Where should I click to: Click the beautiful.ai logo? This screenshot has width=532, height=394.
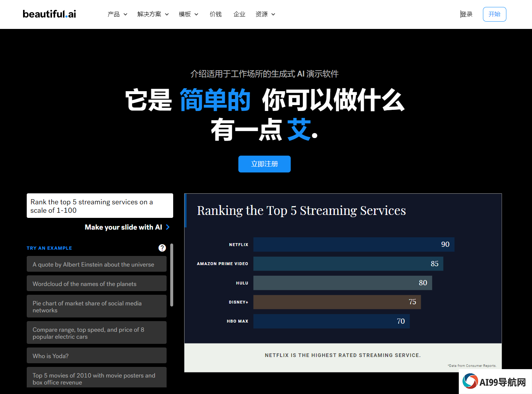point(49,14)
